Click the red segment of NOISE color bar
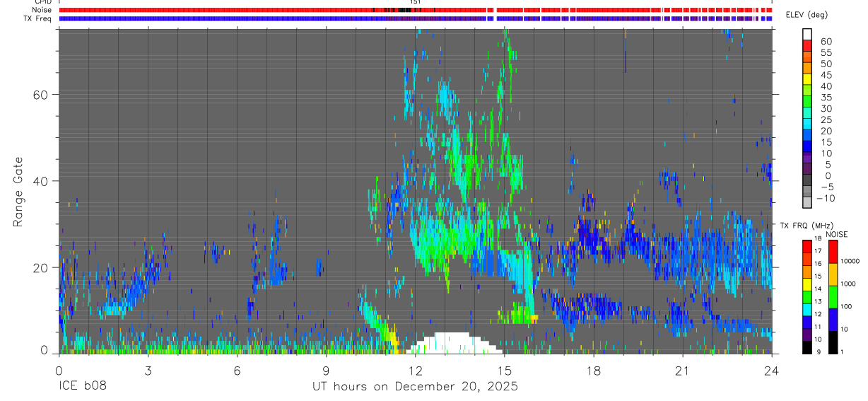Viewport: 868px width, 401px height. (833, 252)
